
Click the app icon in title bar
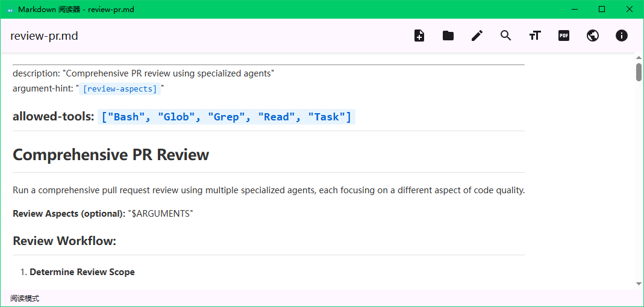click(x=11, y=10)
